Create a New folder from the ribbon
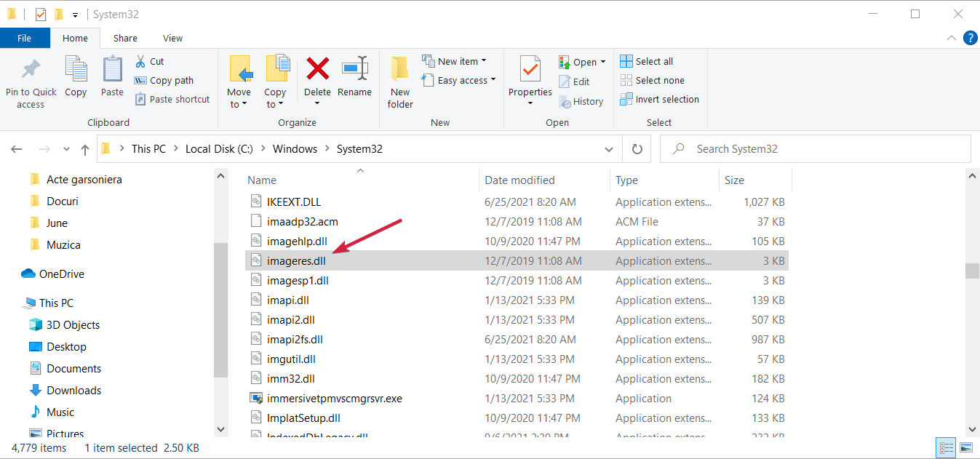Screen dimensions: 980x459 [400, 82]
